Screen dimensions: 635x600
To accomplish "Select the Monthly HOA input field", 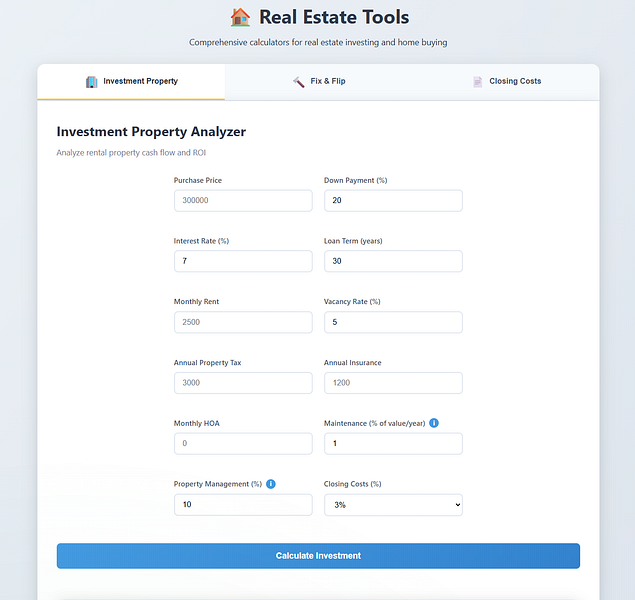I will (243, 444).
